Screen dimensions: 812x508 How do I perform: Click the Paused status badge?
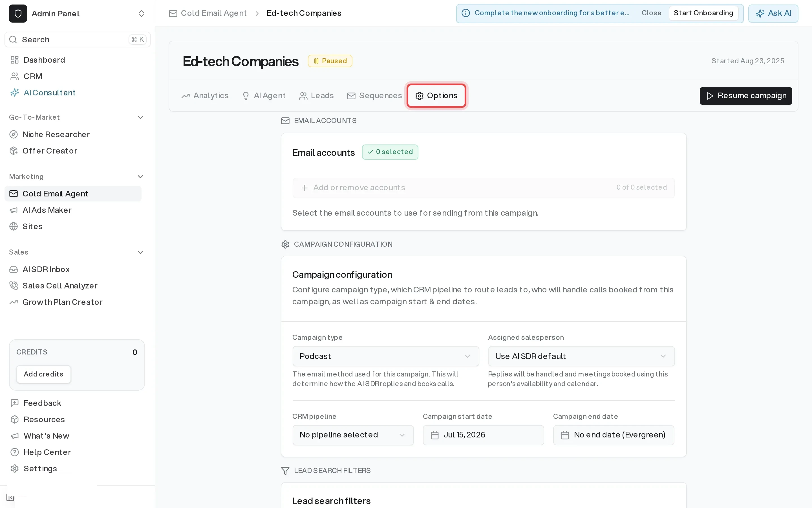(x=330, y=61)
